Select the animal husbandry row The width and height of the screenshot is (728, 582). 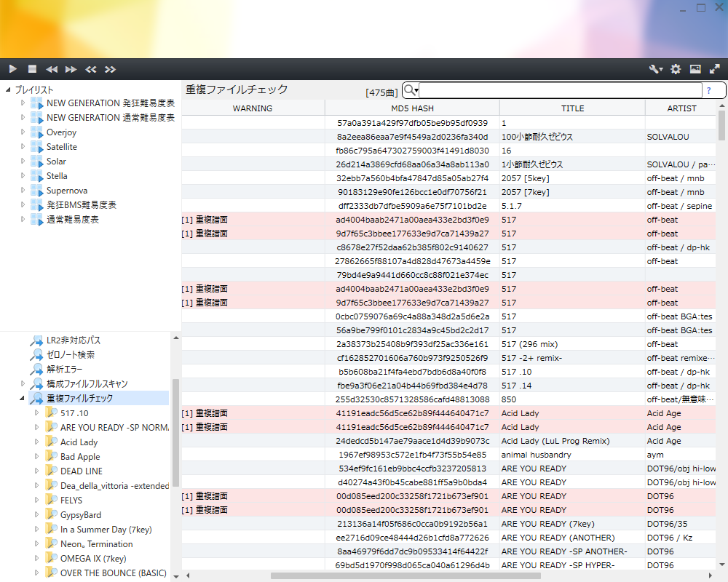[448, 455]
